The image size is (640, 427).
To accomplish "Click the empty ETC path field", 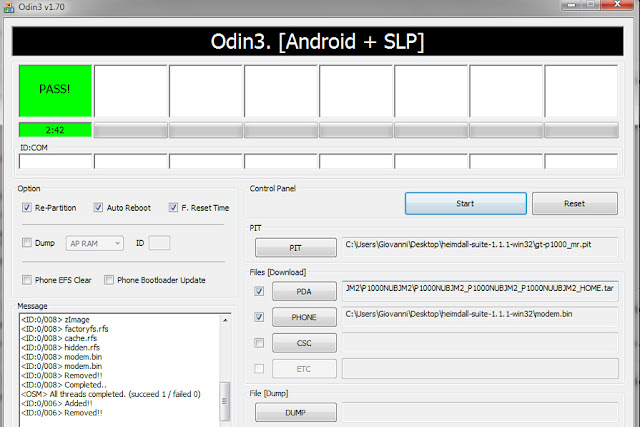I will tap(480, 369).
